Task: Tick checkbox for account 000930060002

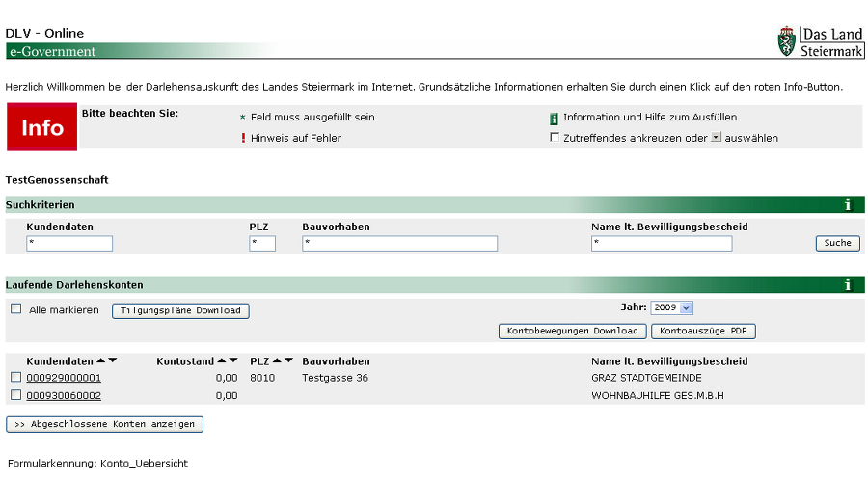Action: [16, 395]
